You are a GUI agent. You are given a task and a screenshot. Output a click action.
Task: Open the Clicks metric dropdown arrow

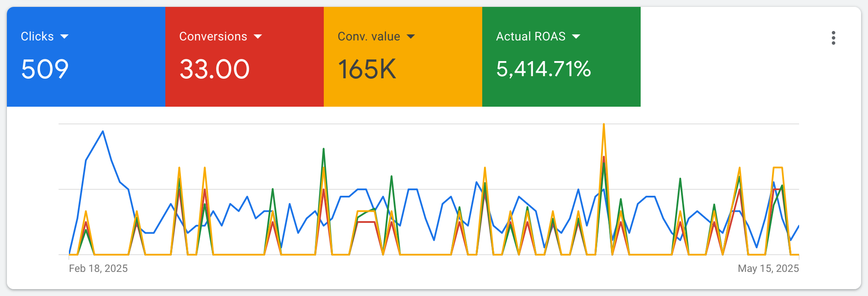pos(65,37)
